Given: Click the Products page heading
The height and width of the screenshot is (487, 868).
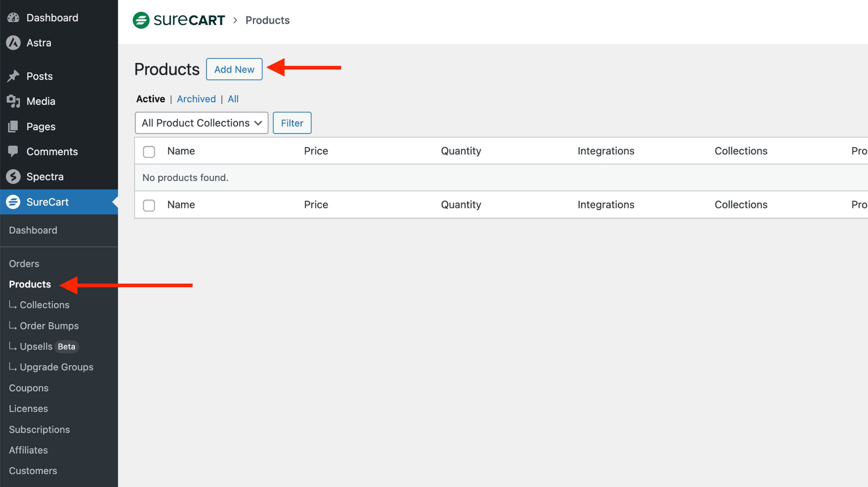Looking at the screenshot, I should pos(167,69).
